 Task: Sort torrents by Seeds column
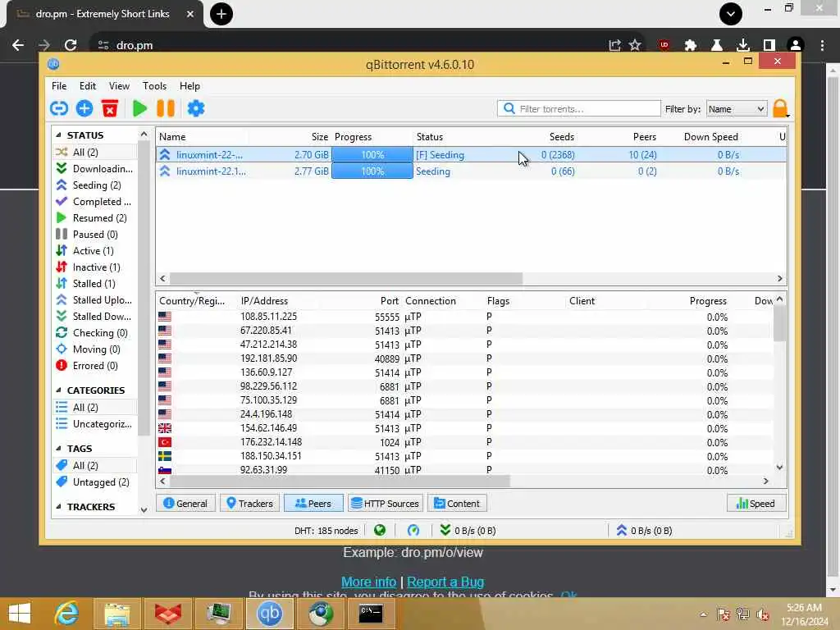pos(561,137)
